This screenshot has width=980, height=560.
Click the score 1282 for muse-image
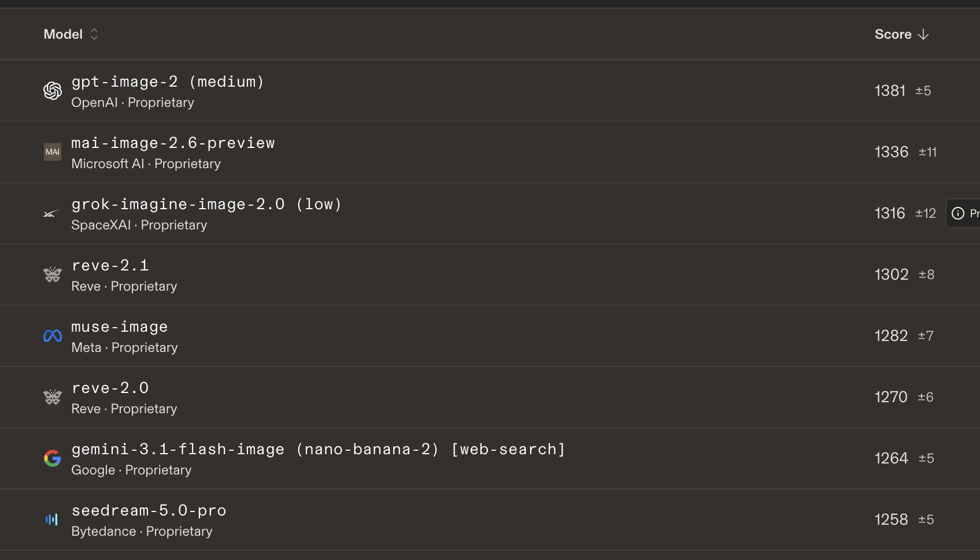tap(891, 336)
